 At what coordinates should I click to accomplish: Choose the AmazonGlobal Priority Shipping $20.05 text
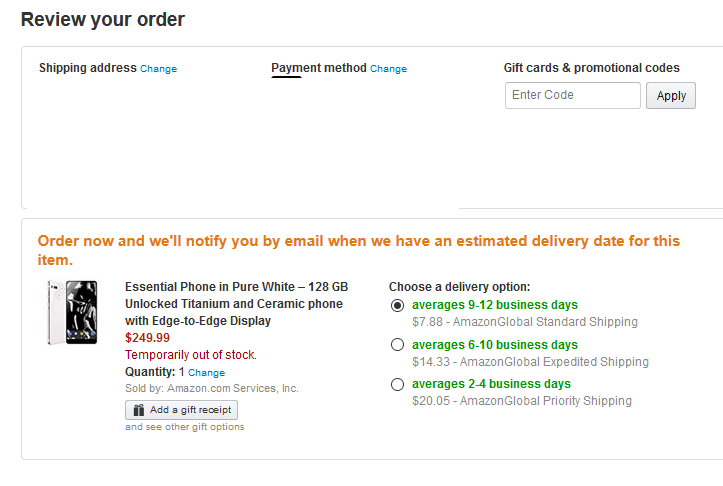click(x=522, y=401)
